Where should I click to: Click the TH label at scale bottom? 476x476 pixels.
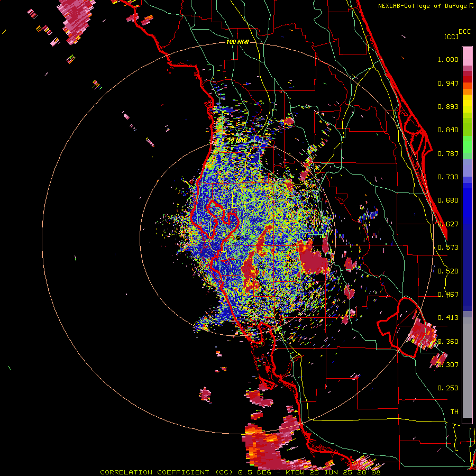(454, 412)
